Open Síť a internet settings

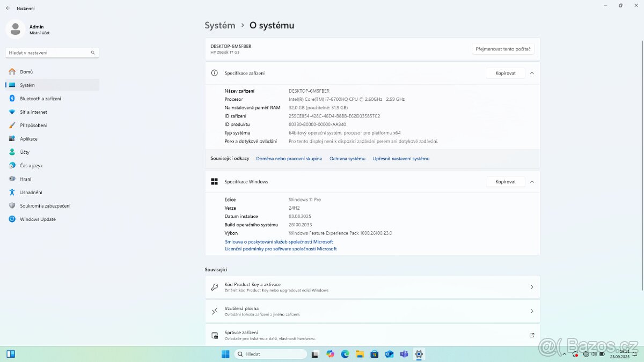(x=33, y=112)
